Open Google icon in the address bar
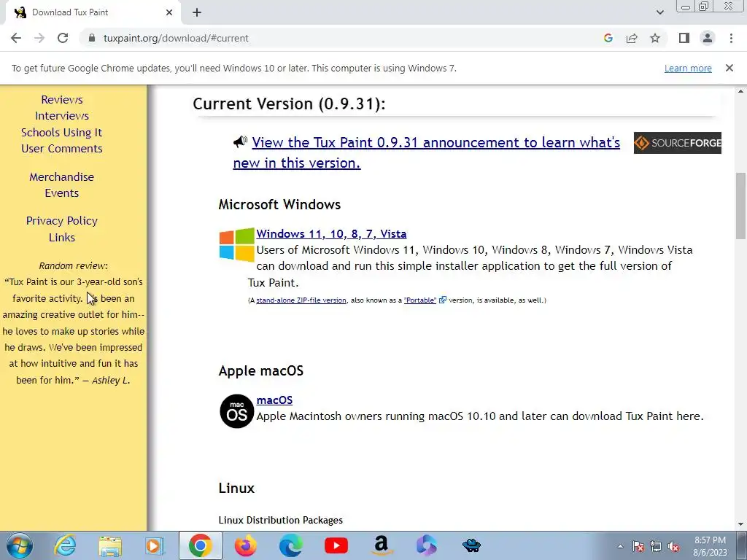Screen dimensions: 747x560 pyautogui.click(x=608, y=38)
